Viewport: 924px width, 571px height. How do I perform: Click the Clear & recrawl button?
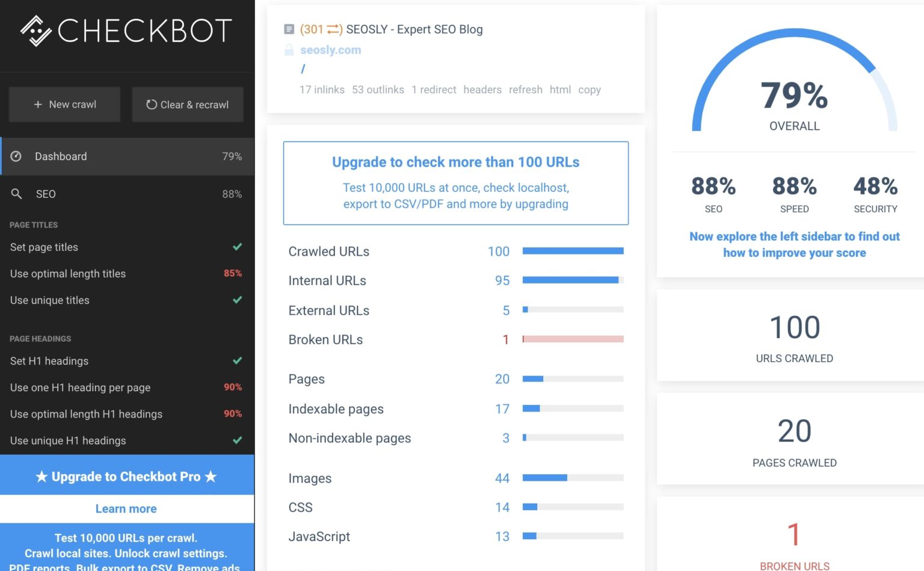187,104
